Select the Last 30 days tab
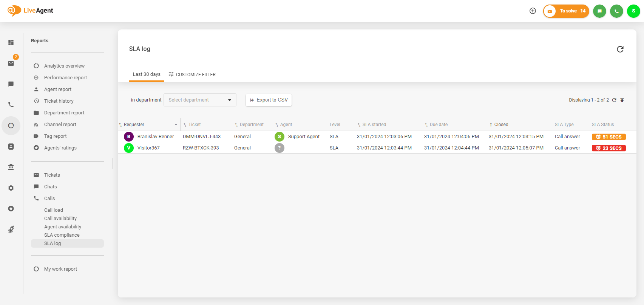This screenshot has height=305, width=644. pyautogui.click(x=147, y=74)
